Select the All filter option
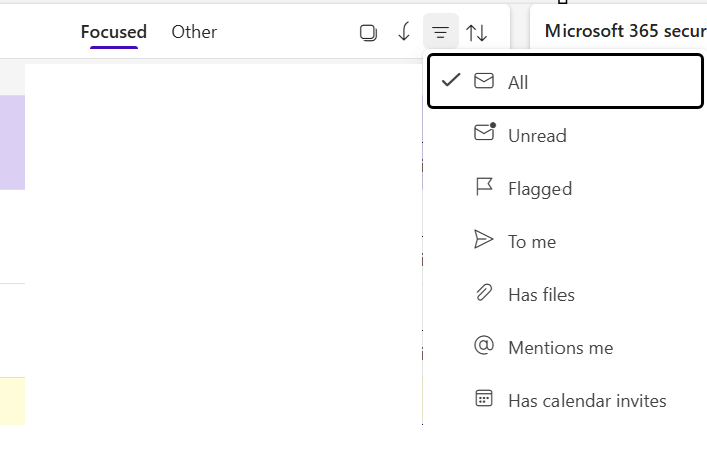The height and width of the screenshot is (449, 707). pos(565,82)
